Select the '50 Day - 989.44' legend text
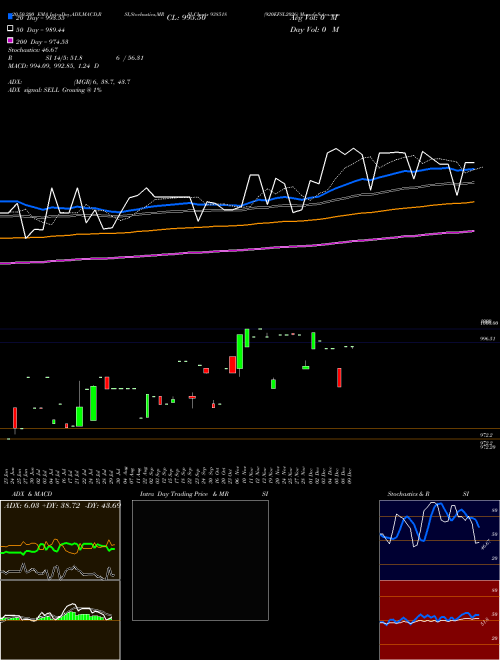This screenshot has height=660, width=500. [40, 30]
